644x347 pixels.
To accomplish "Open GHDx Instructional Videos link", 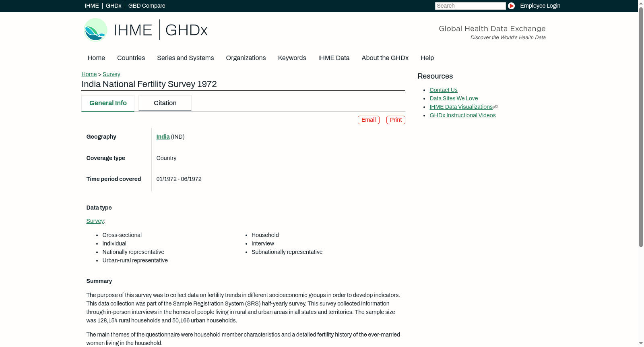I will point(462,115).
